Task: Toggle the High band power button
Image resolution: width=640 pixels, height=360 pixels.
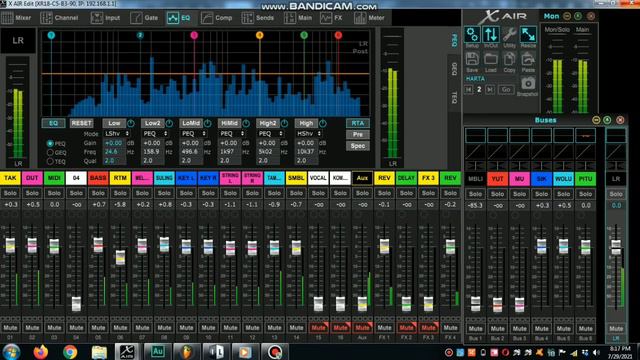Action: coord(322,123)
